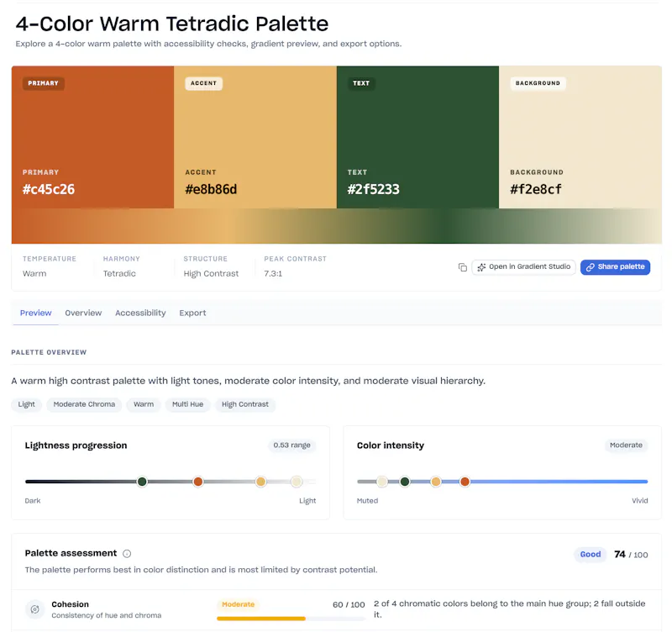Select the Text swatch #2f5233
The image size is (672, 632).
coord(417,137)
